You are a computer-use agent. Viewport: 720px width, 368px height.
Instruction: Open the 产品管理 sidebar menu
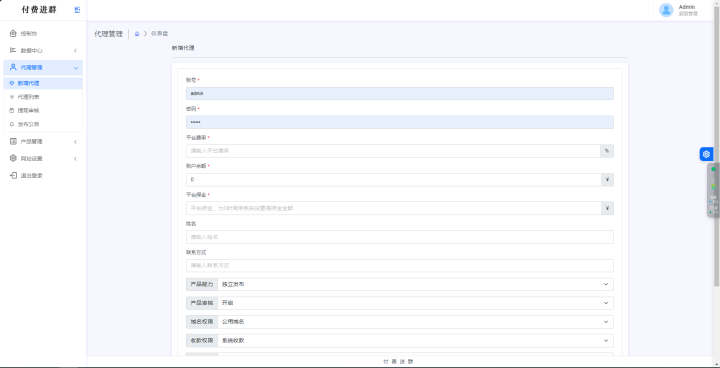pos(43,142)
